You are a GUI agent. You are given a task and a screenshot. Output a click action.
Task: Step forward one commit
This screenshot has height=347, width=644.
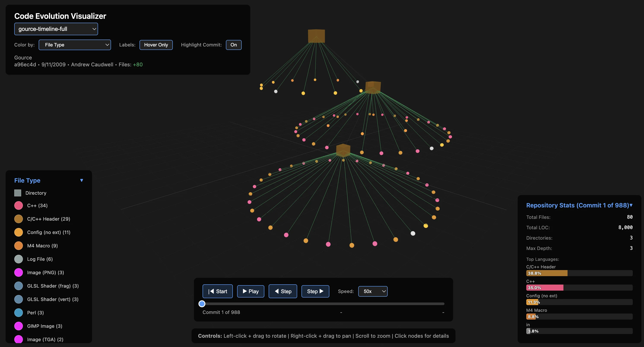coord(315,291)
